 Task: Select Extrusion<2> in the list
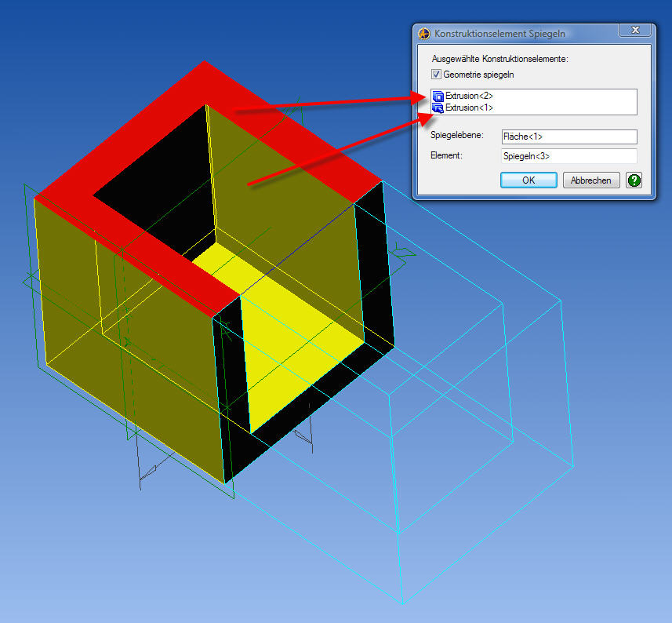click(469, 96)
